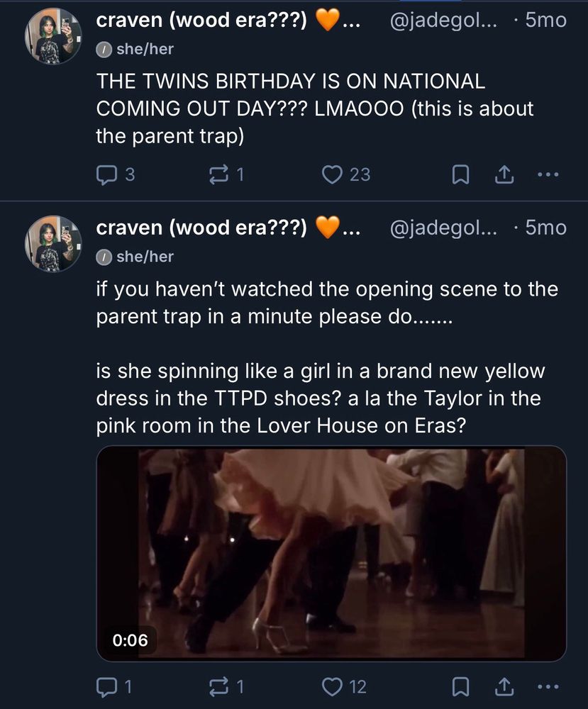Open the 5mo timestamp of the first post
Image resolution: width=588 pixels, height=709 pixels.
pos(545,21)
